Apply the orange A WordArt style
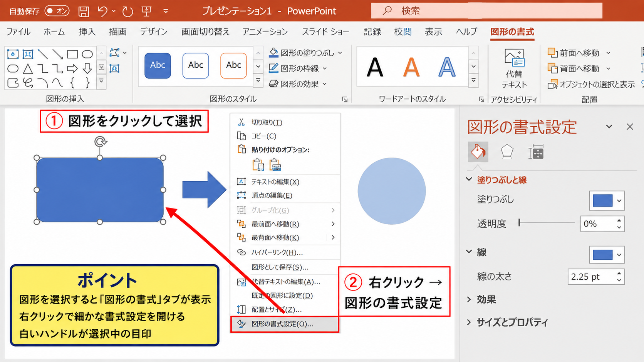The height and width of the screenshot is (362, 644). 411,67
